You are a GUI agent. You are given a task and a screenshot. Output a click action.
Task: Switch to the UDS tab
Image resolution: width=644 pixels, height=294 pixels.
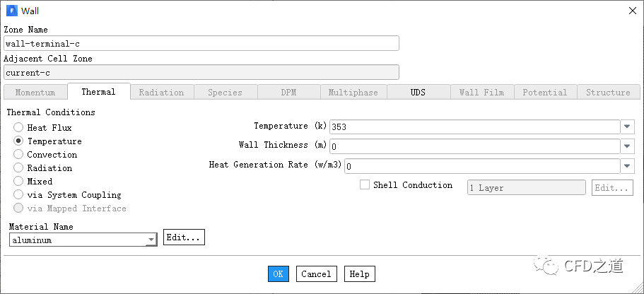pos(418,93)
